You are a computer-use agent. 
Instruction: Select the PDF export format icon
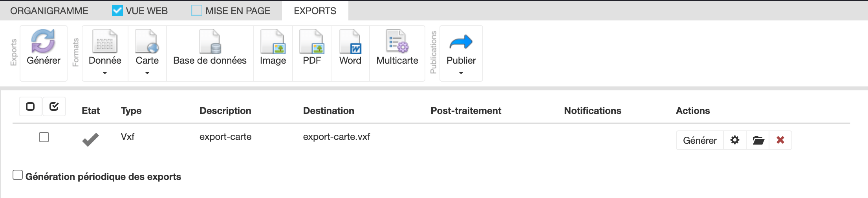[x=312, y=41]
